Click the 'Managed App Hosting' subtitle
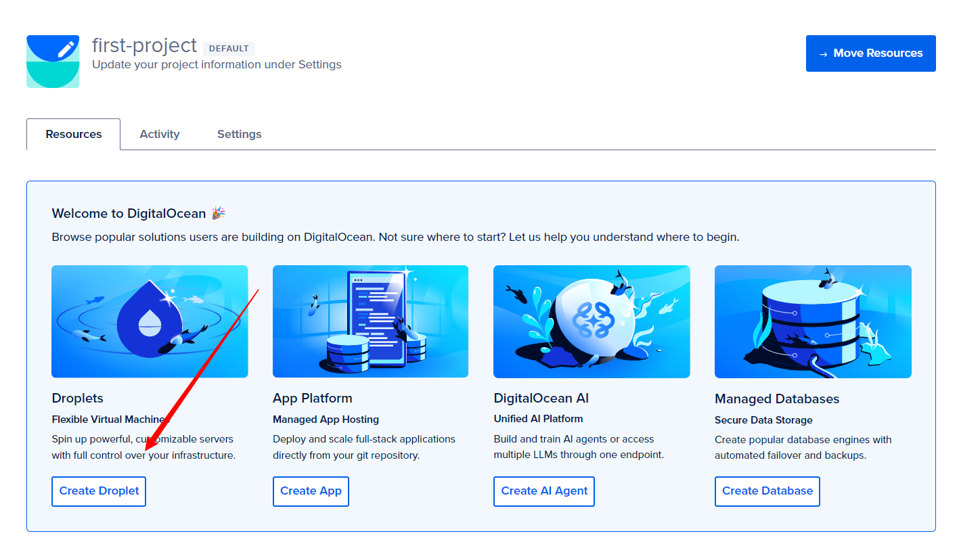Viewport: 980px width, 544px height. 326,420
